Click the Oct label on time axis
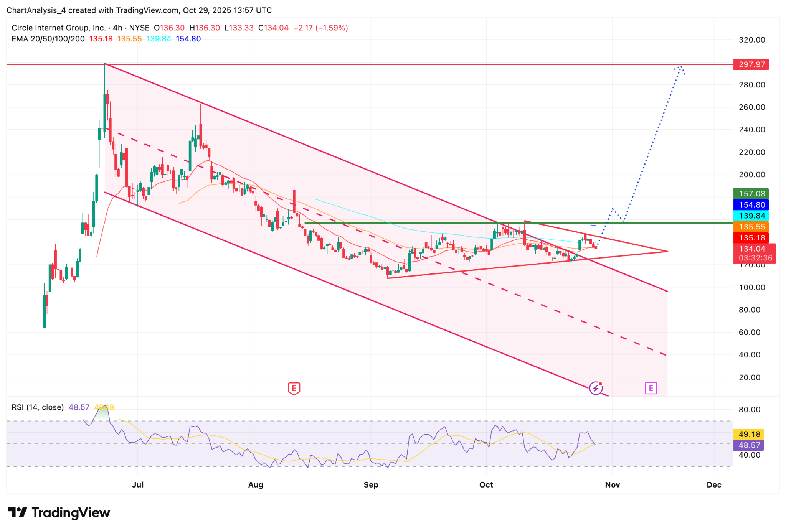Image resolution: width=786 pixels, height=532 pixels. click(486, 484)
